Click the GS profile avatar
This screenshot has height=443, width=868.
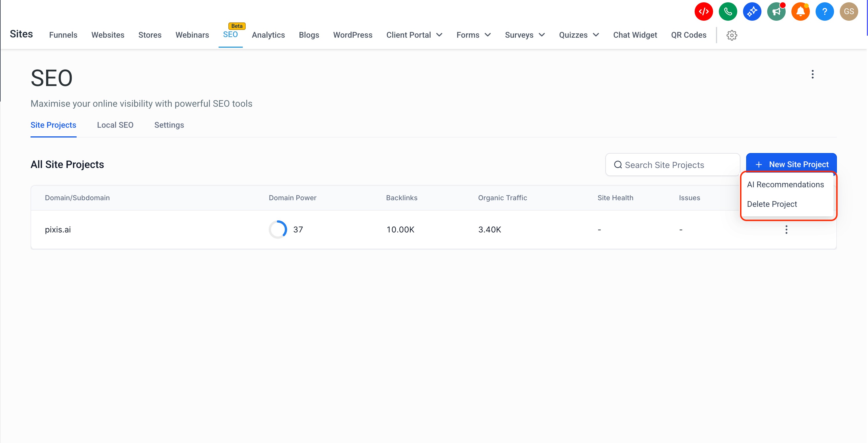coord(849,11)
